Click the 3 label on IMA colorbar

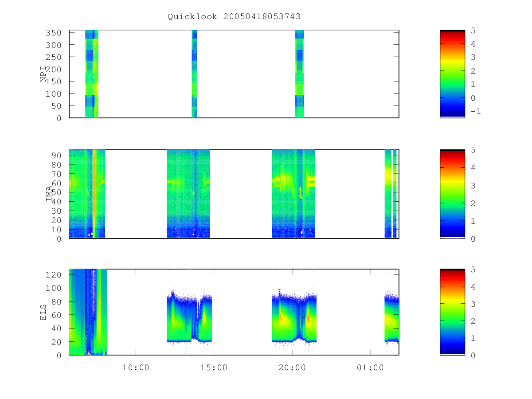click(x=473, y=185)
